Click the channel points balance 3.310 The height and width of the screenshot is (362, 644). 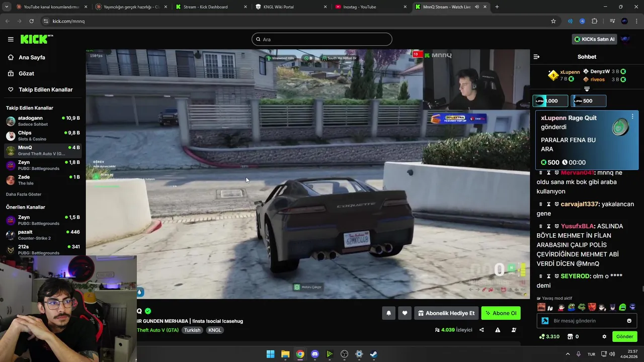click(x=549, y=336)
